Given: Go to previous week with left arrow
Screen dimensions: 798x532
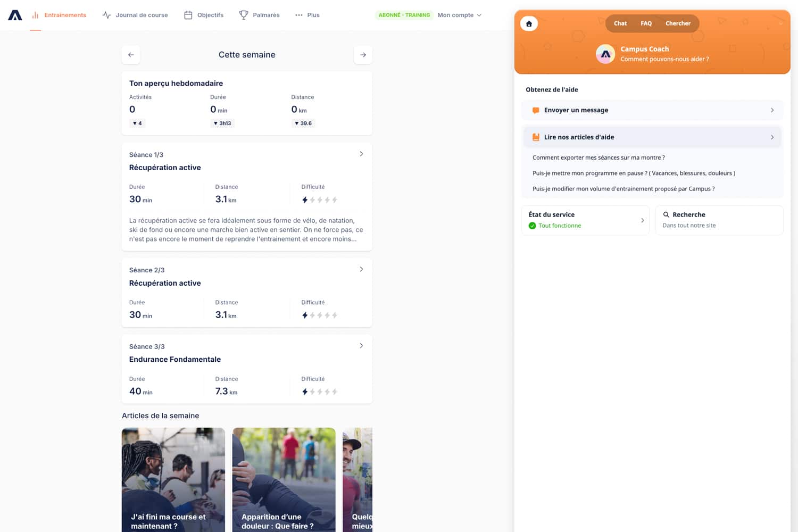Looking at the screenshot, I should 131,55.
